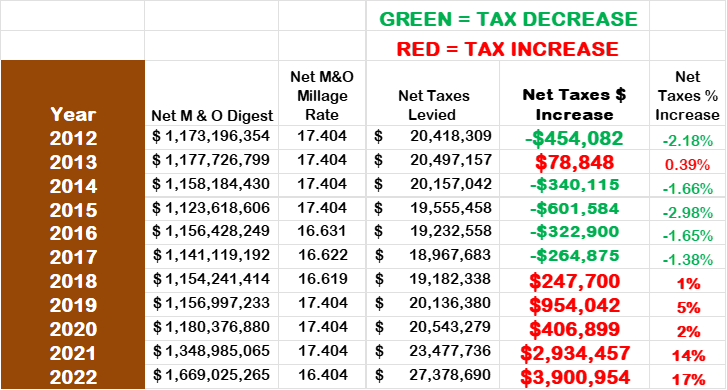Select taxes levied 20,497,157
The height and width of the screenshot is (390, 727).
click(x=450, y=160)
